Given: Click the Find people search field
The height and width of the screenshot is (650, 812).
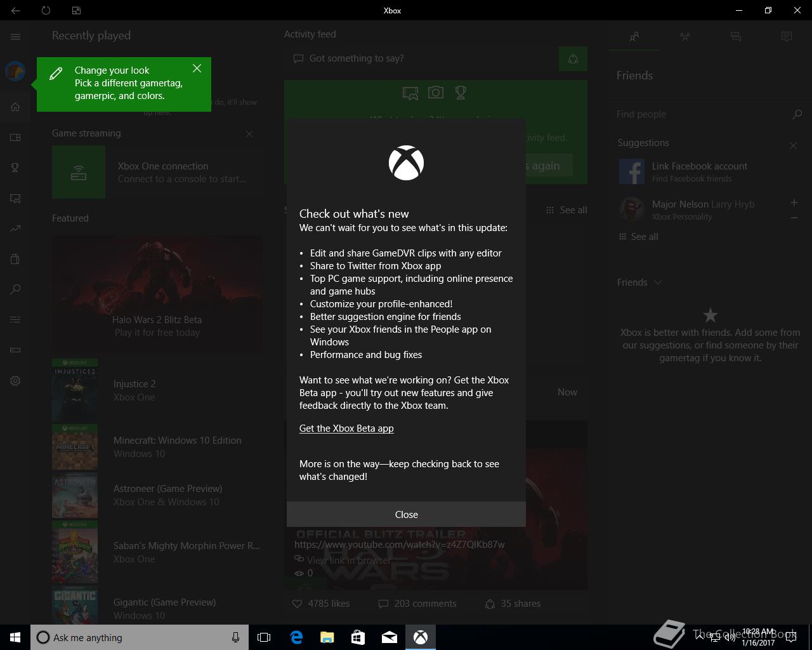Looking at the screenshot, I should (701, 114).
